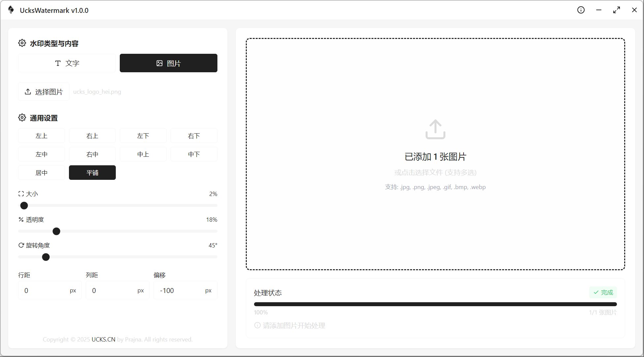The height and width of the screenshot is (357, 644).
Task: Maximize the UcksWatermark window
Action: (617, 10)
